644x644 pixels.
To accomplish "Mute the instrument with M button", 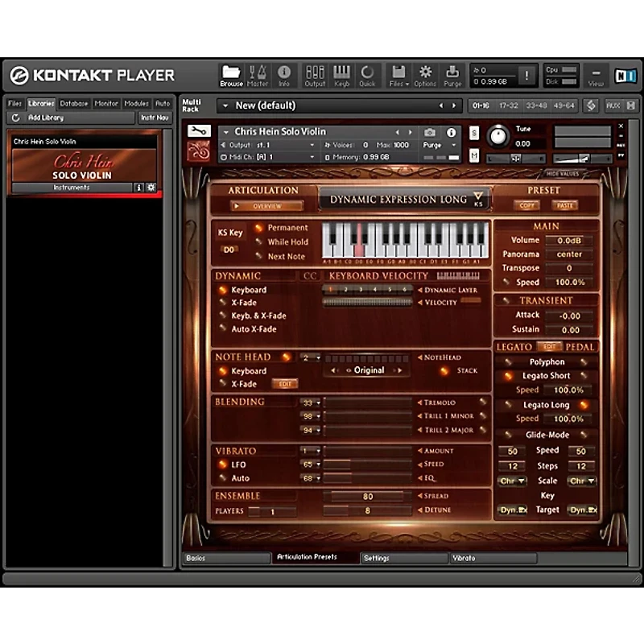I will tap(474, 155).
